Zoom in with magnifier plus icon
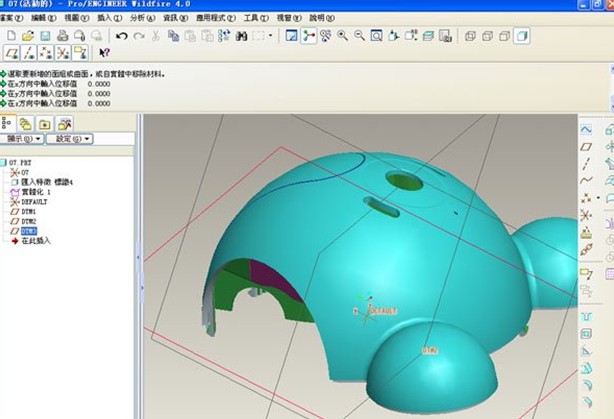The width and height of the screenshot is (614, 419). (343, 36)
